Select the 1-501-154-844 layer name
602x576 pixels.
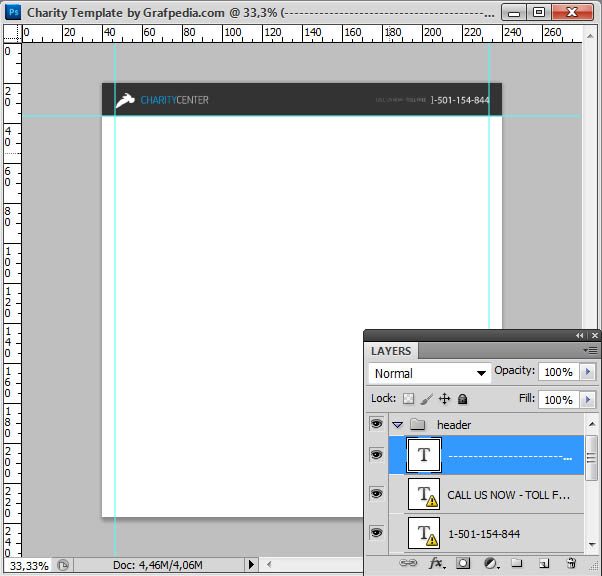484,534
